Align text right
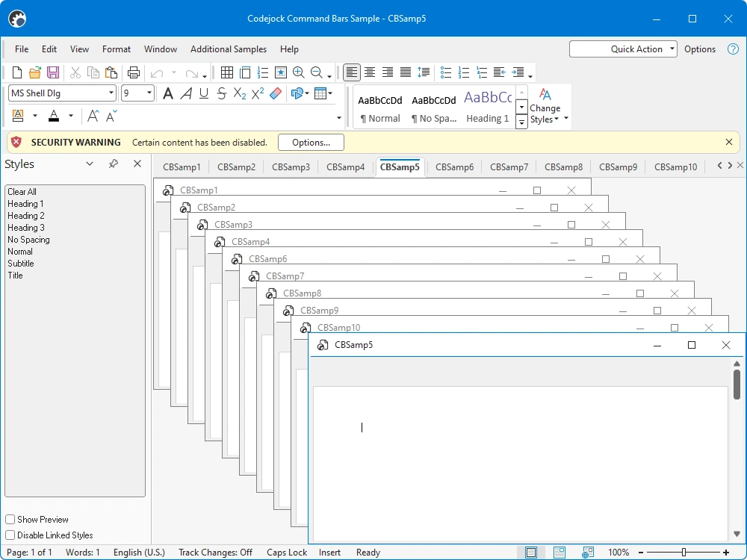 point(388,72)
